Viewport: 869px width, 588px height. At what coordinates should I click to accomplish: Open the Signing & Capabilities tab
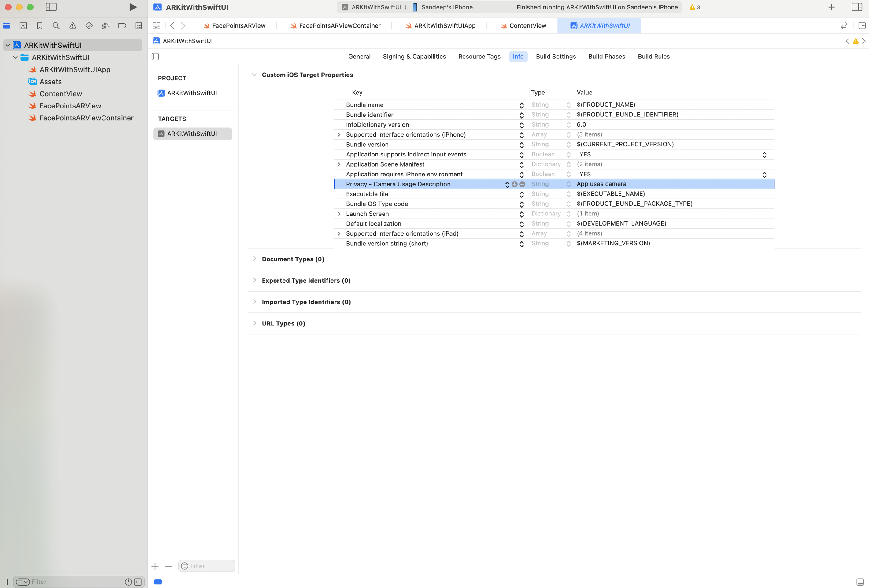(414, 57)
